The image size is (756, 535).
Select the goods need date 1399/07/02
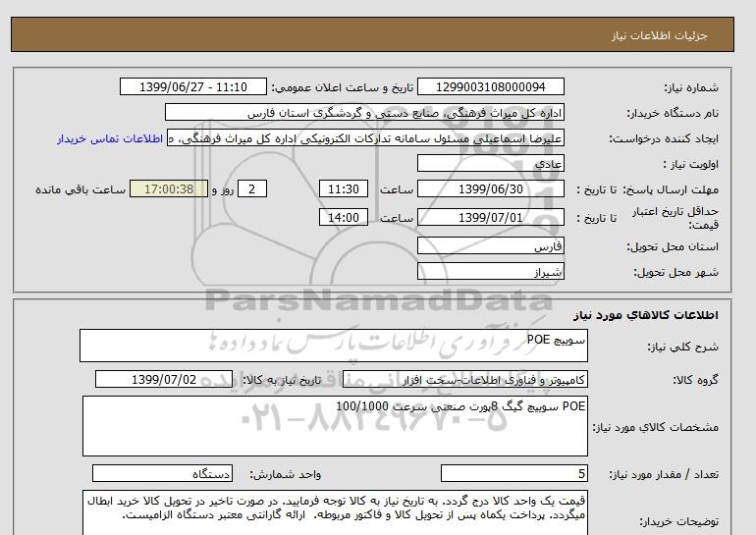164,379
